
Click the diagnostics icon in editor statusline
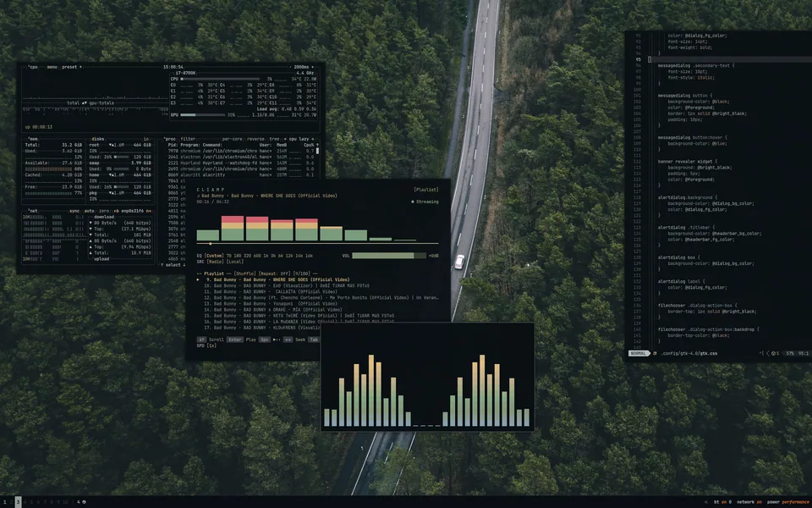pos(773,354)
